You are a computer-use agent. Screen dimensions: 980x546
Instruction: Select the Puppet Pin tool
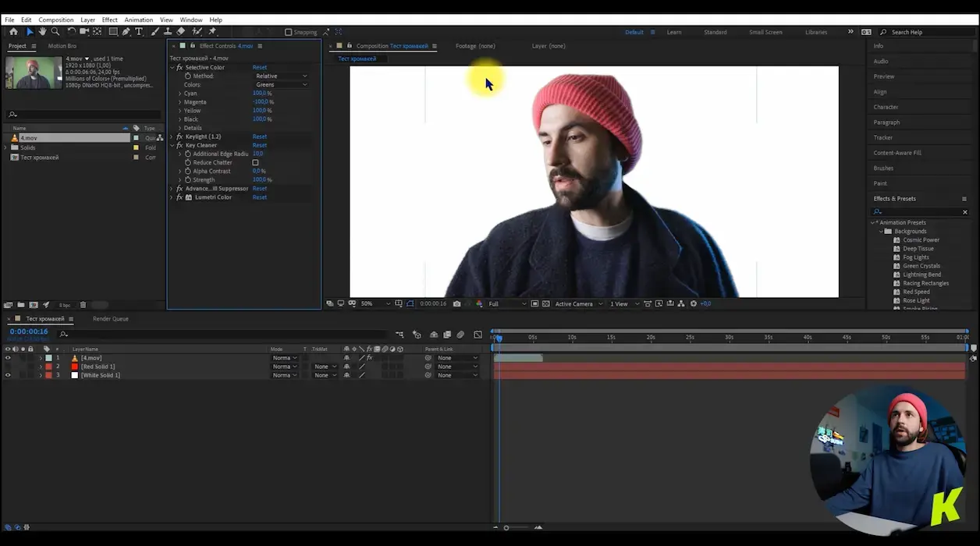212,32
